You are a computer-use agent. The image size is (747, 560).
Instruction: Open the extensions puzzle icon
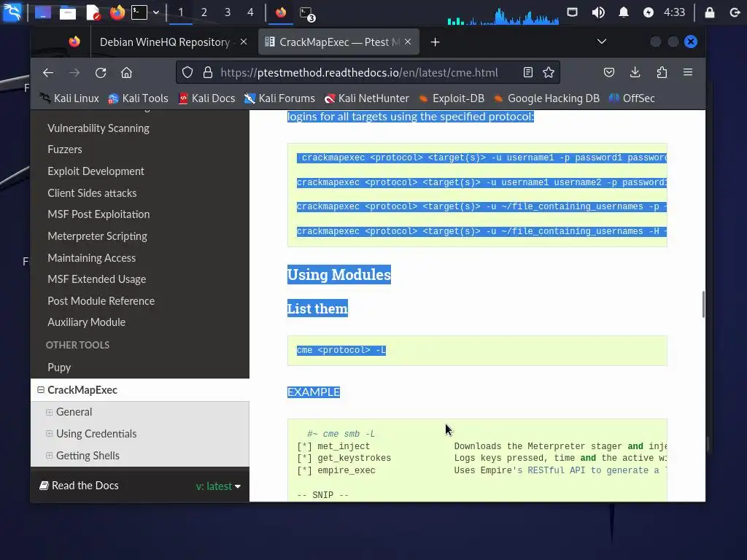(x=662, y=72)
